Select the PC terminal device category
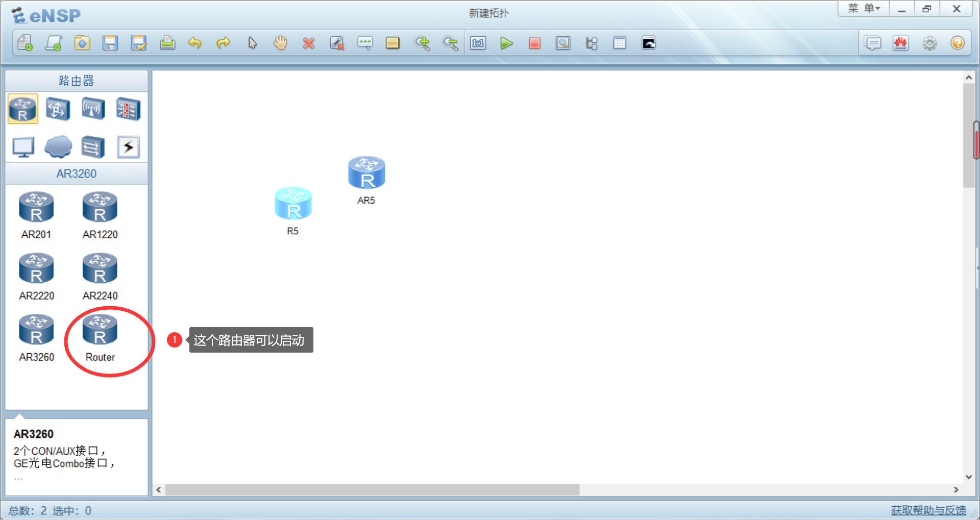The height and width of the screenshot is (520, 980). (23, 147)
